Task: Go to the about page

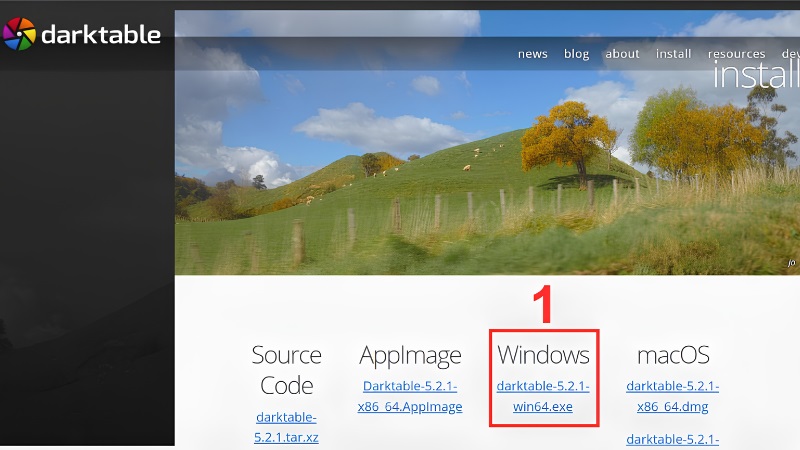Action: pyautogui.click(x=622, y=54)
